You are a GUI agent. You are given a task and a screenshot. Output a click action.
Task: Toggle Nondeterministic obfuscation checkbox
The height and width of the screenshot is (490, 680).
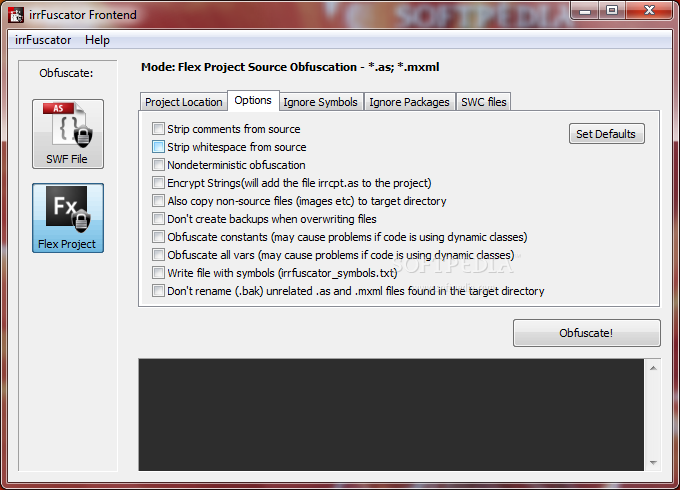[x=158, y=165]
